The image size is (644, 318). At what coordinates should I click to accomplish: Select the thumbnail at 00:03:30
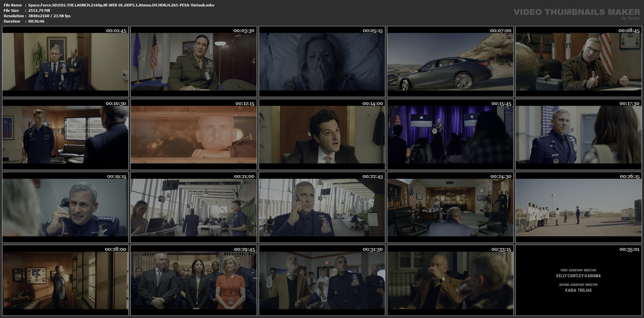(x=194, y=61)
